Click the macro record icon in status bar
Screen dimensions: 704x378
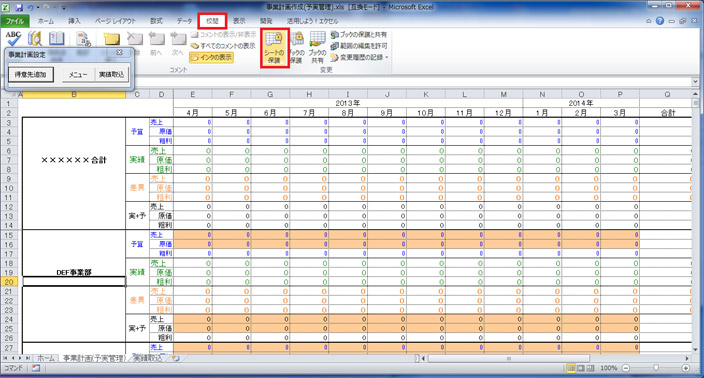pyautogui.click(x=35, y=368)
